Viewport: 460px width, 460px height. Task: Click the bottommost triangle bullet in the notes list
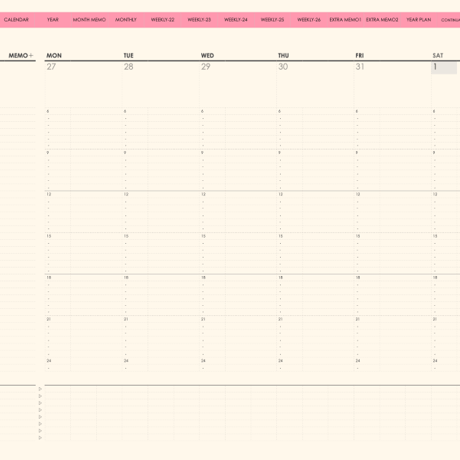40,438
